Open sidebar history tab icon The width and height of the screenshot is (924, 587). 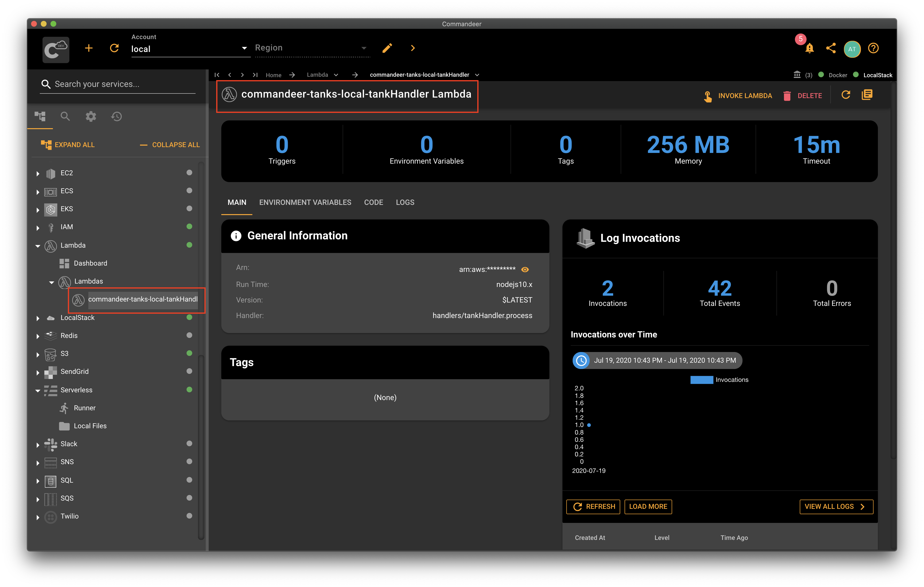[116, 116]
